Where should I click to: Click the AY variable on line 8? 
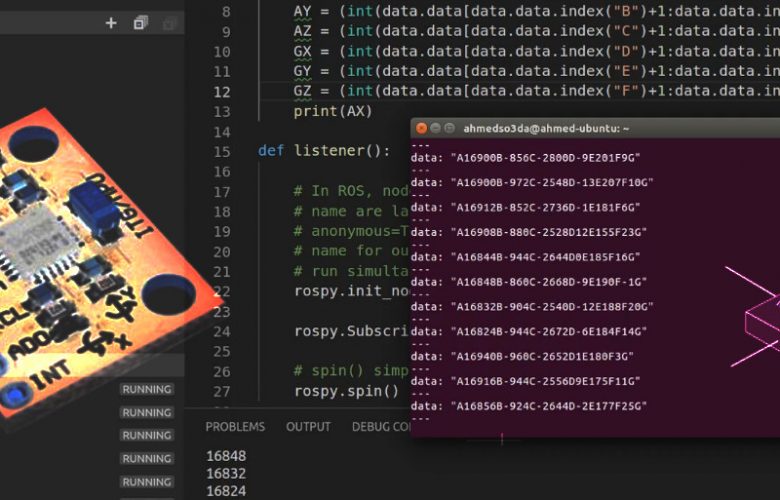[x=302, y=11]
